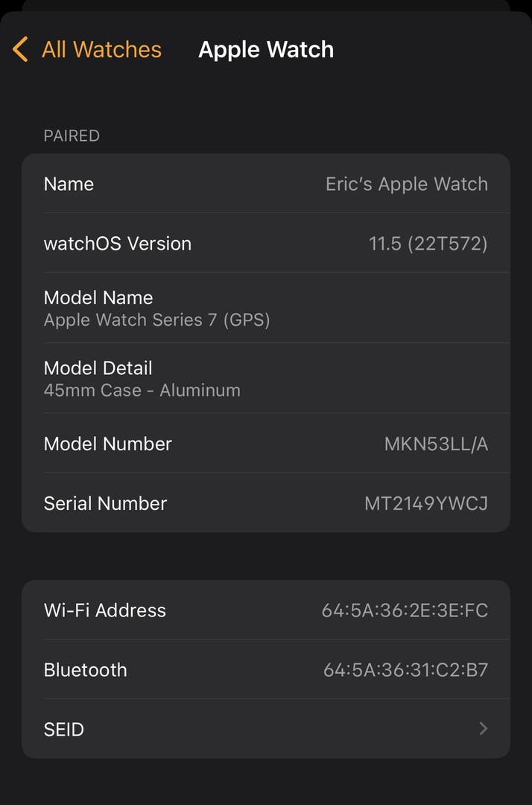Tap serial number value MT2149YWCJ
This screenshot has width=532, height=805.
click(x=425, y=504)
